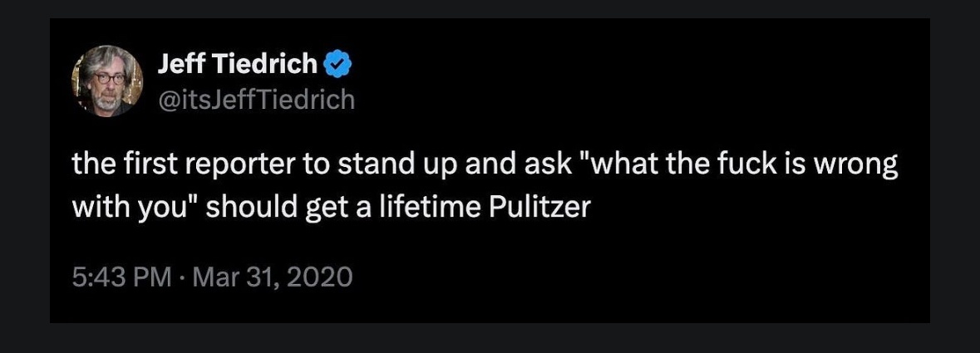Click the dot separator between time and date

pos(182,276)
